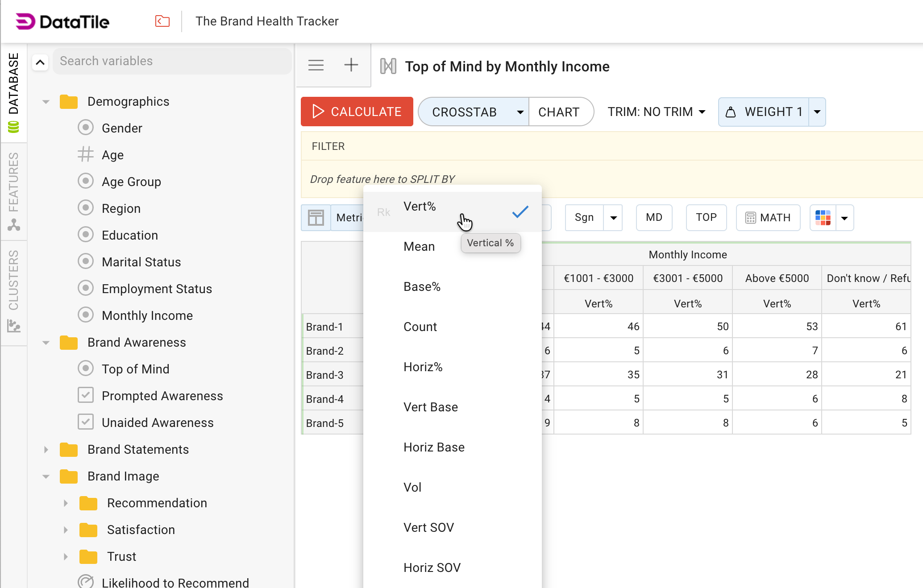Click the Satisfaction folder icon
Screen dimensions: 923x588
click(88, 530)
